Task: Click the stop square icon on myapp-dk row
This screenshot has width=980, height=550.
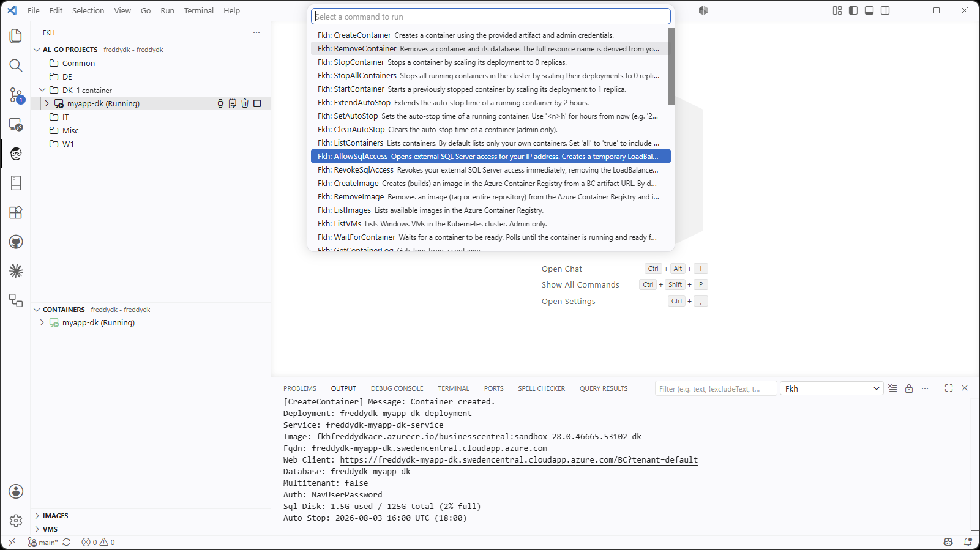Action: click(x=257, y=103)
